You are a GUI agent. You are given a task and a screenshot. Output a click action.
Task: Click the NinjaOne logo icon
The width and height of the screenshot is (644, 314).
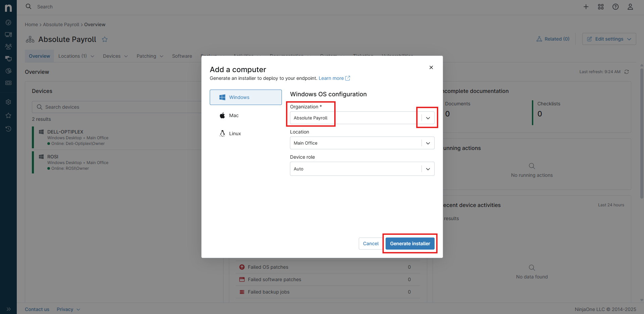click(8, 7)
